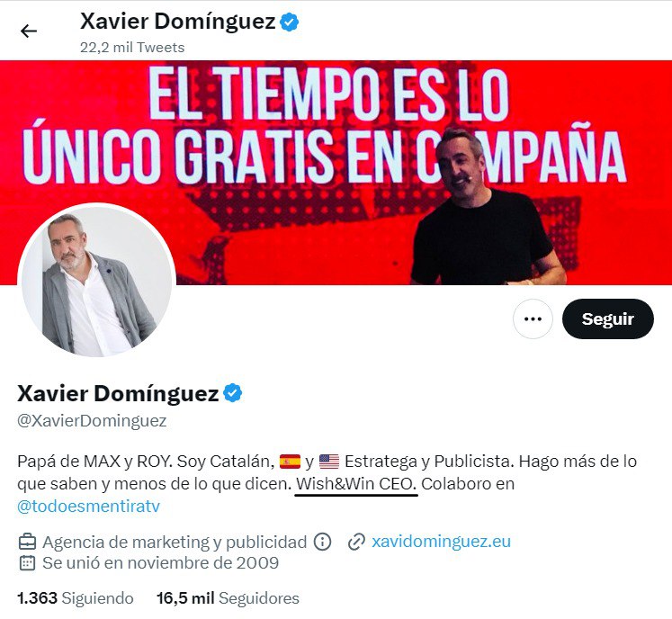672x619 pixels.
Task: Click verified badge beside profile display name
Action: point(233,393)
